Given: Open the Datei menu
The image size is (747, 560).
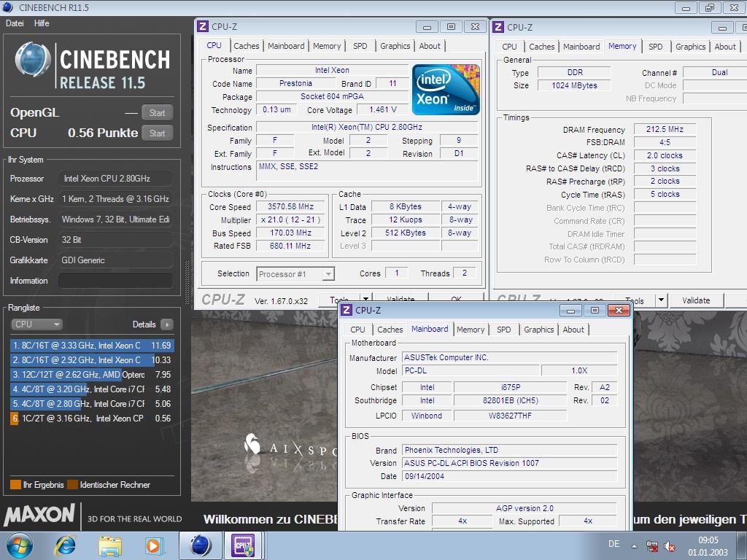Looking at the screenshot, I should coord(15,23).
